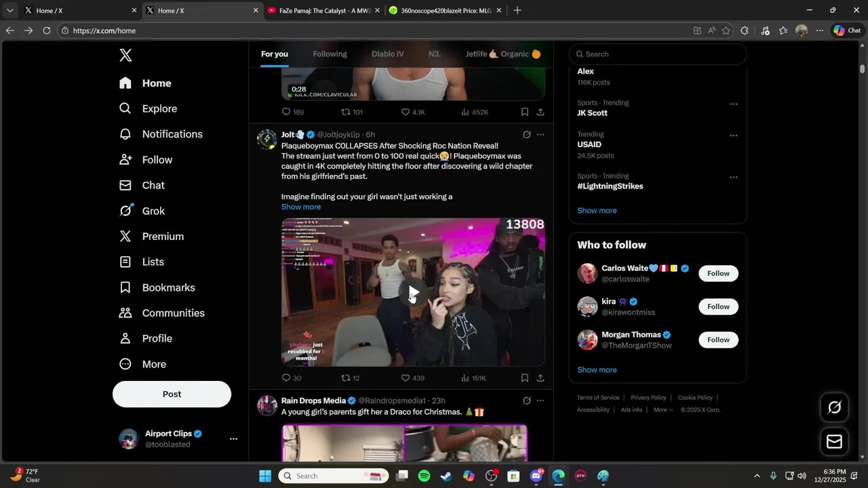The height and width of the screenshot is (488, 868).
Task: Switch to the Following tab
Action: coord(330,54)
